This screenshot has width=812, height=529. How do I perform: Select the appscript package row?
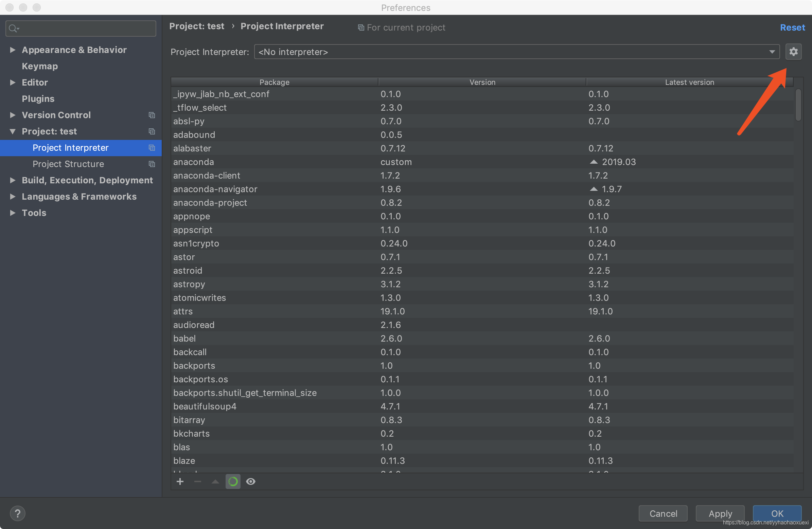pos(482,230)
